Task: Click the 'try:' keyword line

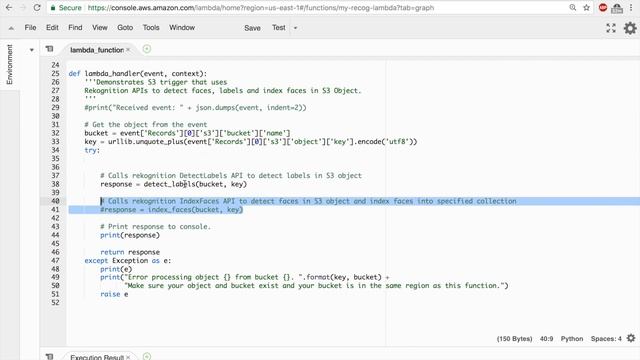Action: (x=92, y=150)
